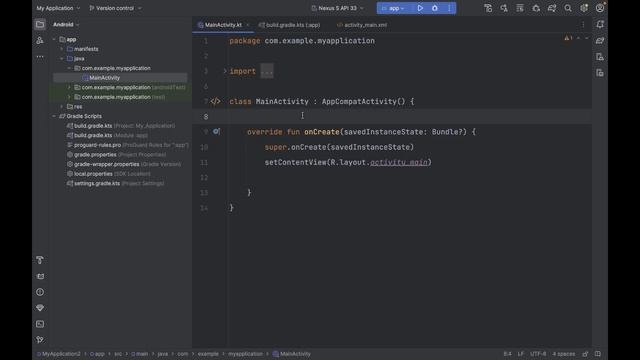Screen dimensions: 640x360
Task: Show more tool windows ellipsis icon
Action: click(40, 57)
